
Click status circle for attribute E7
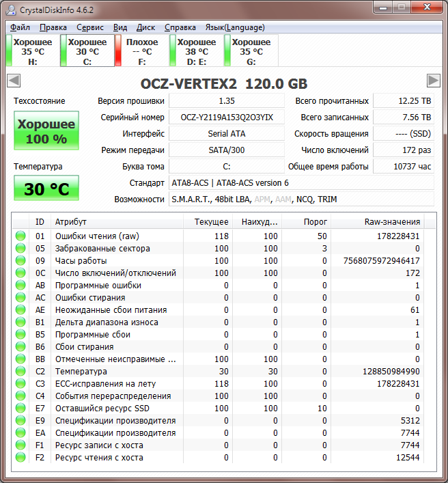click(x=20, y=408)
